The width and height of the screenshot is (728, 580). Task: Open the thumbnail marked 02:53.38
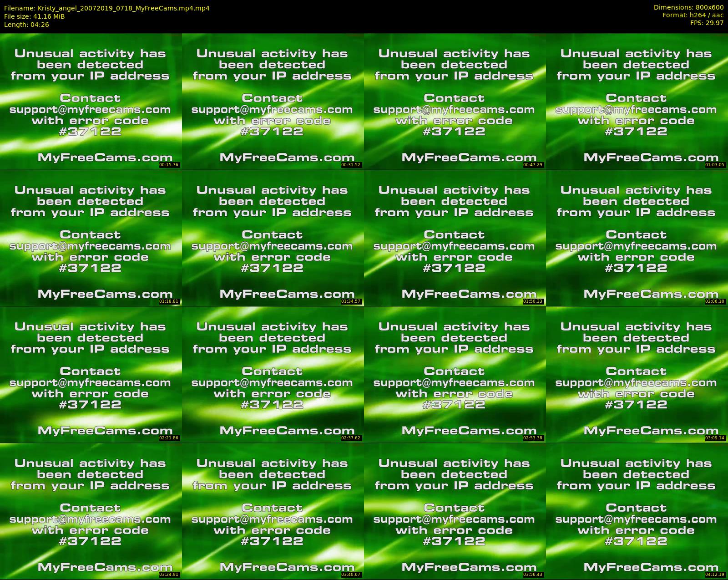[x=455, y=374]
